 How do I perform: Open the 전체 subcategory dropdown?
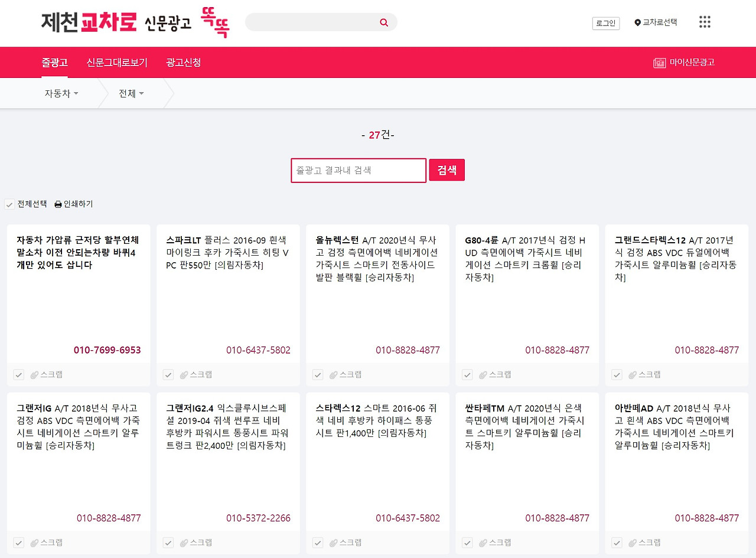point(131,93)
